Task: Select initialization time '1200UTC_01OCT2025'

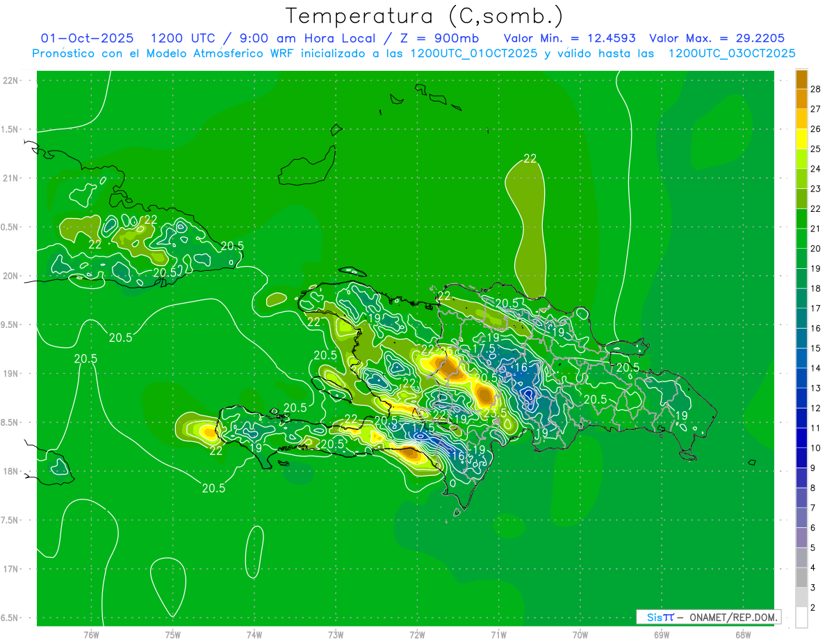Action: click(x=474, y=53)
